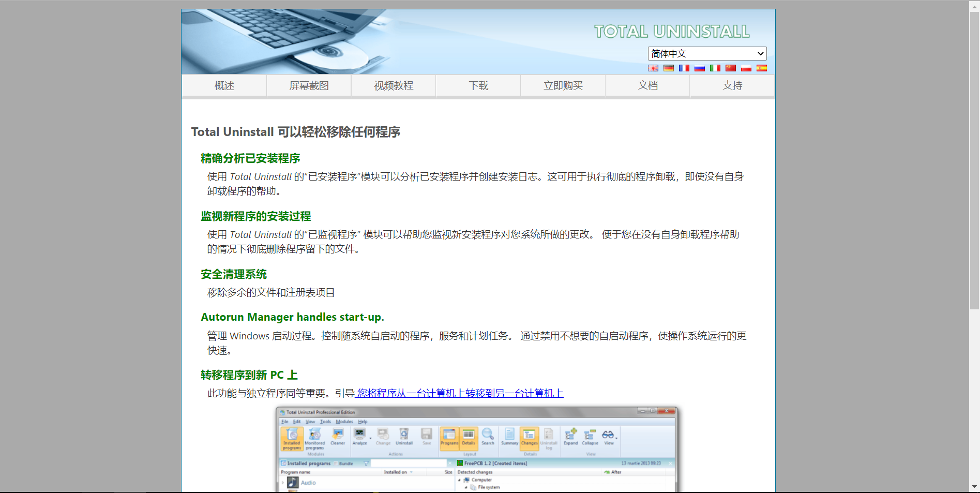
Task: Open the Total Uninstall program screenshot image
Action: [476, 449]
